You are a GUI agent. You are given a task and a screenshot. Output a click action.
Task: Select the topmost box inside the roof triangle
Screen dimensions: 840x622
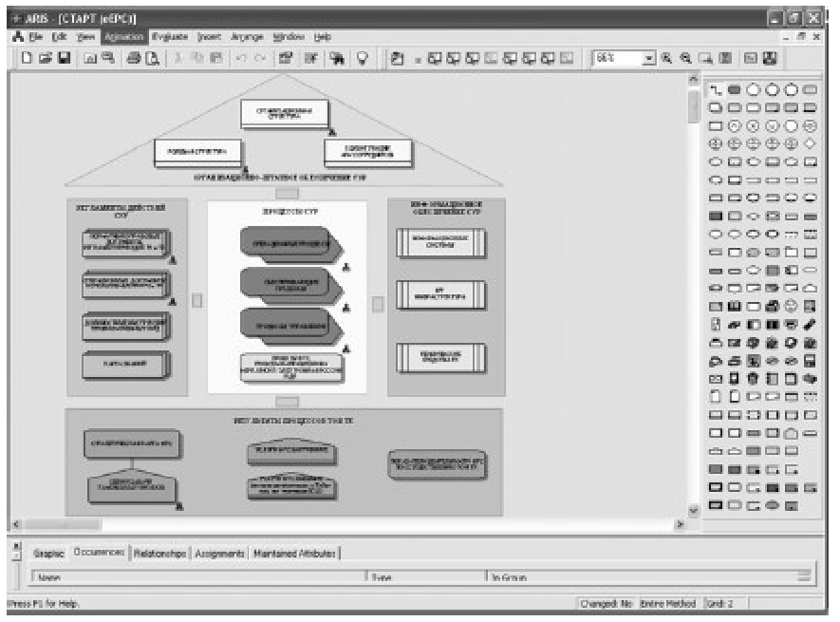[285, 114]
